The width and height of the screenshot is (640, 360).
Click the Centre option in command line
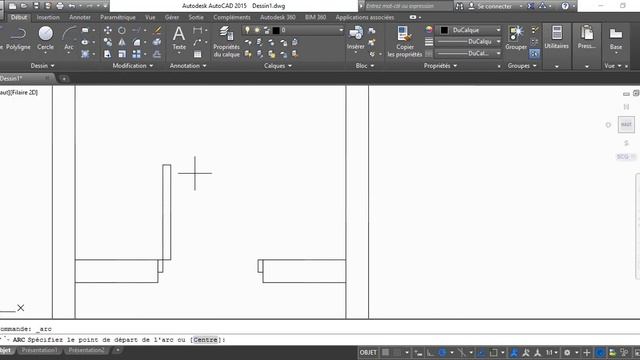click(205, 340)
